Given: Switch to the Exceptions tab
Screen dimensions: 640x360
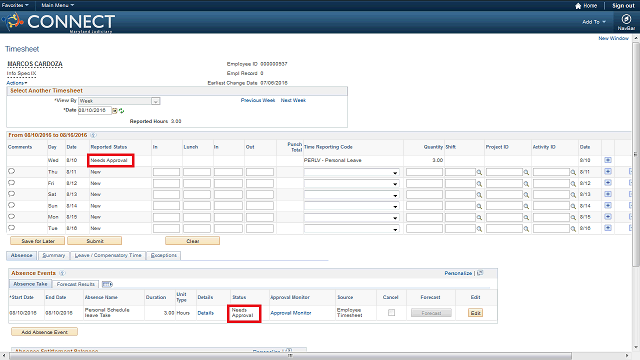Looking at the screenshot, I should pyautogui.click(x=164, y=256).
